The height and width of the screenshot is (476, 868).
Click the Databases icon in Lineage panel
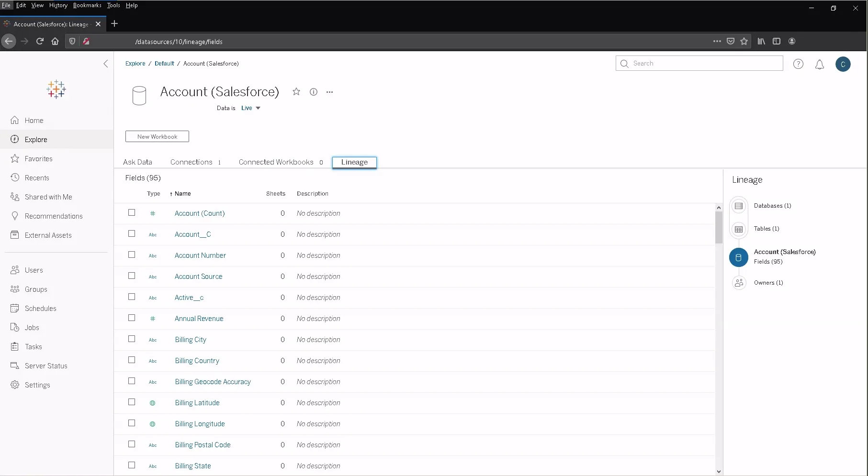click(x=739, y=205)
